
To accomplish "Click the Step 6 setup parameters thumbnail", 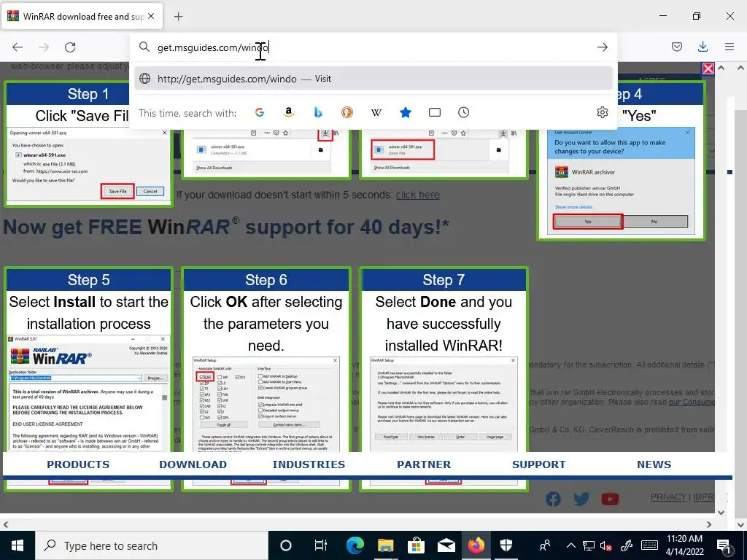I will point(266,404).
